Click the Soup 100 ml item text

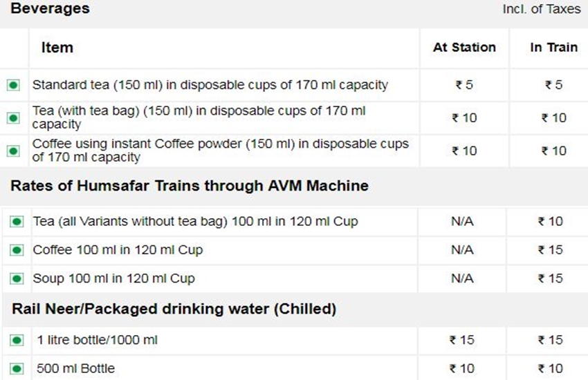(114, 278)
